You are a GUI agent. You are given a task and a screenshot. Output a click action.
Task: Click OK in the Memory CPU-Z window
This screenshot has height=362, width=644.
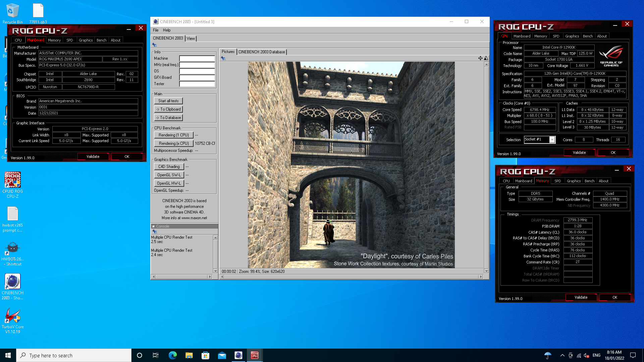click(x=614, y=297)
